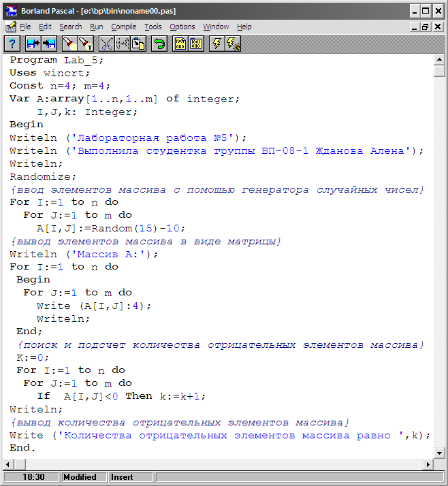Click the vertical scrollbar thumb
448x486 pixels.
pos(439,71)
